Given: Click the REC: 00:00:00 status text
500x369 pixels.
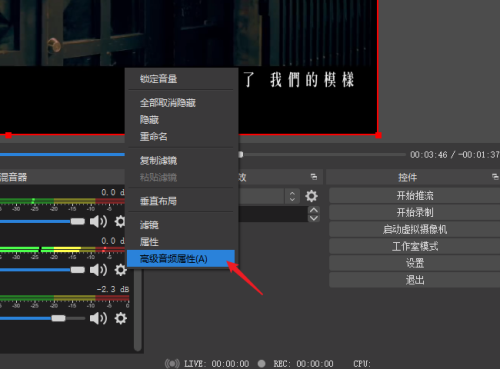Looking at the screenshot, I should (303, 364).
